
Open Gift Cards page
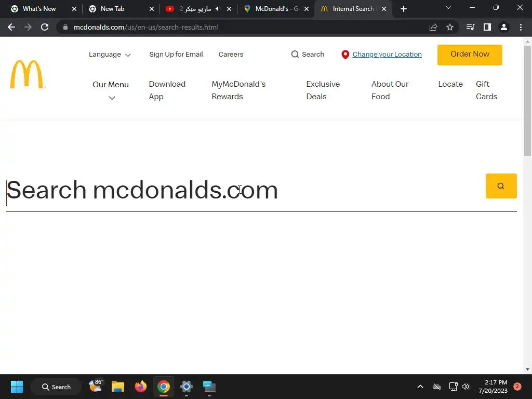coord(486,90)
